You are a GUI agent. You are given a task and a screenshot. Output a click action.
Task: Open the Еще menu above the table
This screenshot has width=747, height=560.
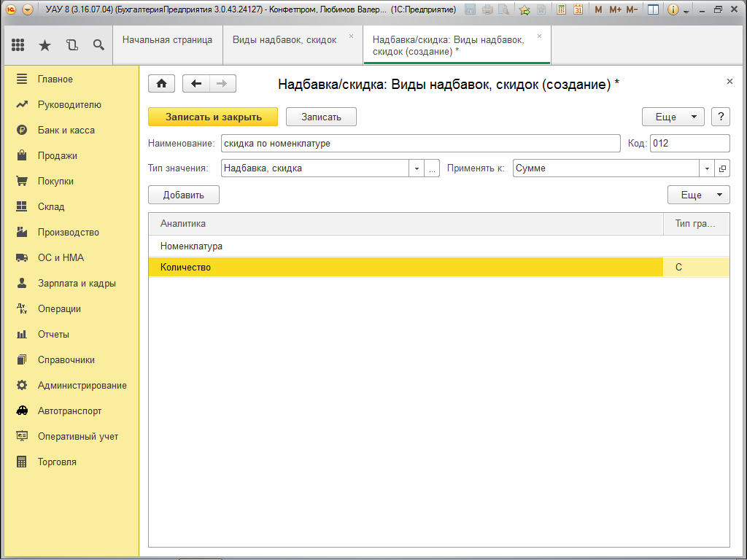(x=698, y=195)
